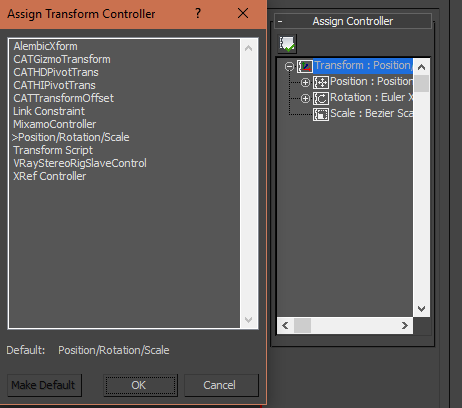Select the Rotation : Euler tree row
The width and height of the screenshot is (462, 408).
click(371, 98)
